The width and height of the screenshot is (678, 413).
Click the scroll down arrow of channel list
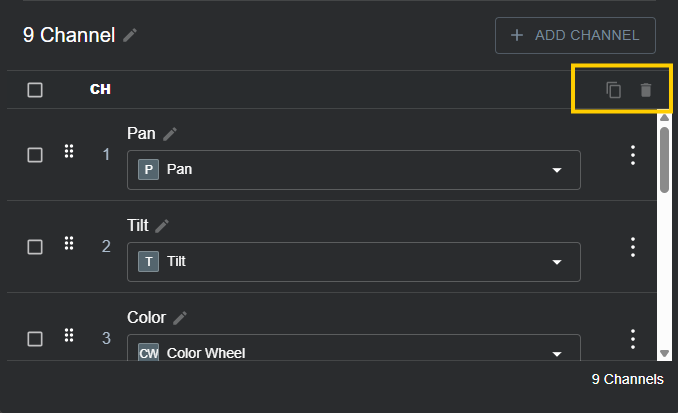point(664,353)
